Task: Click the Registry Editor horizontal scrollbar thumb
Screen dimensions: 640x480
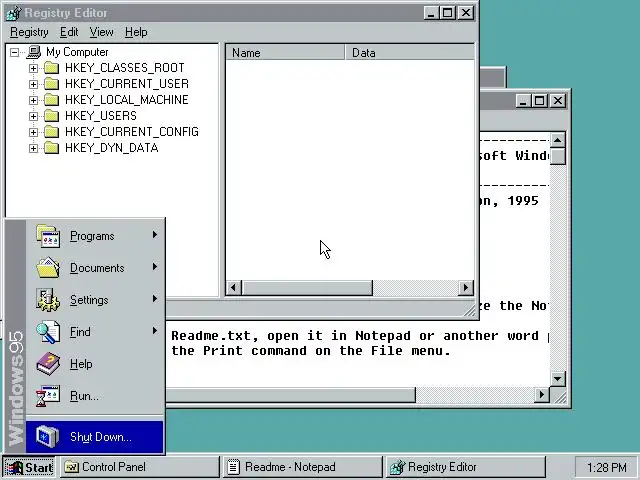Action: 307,287
